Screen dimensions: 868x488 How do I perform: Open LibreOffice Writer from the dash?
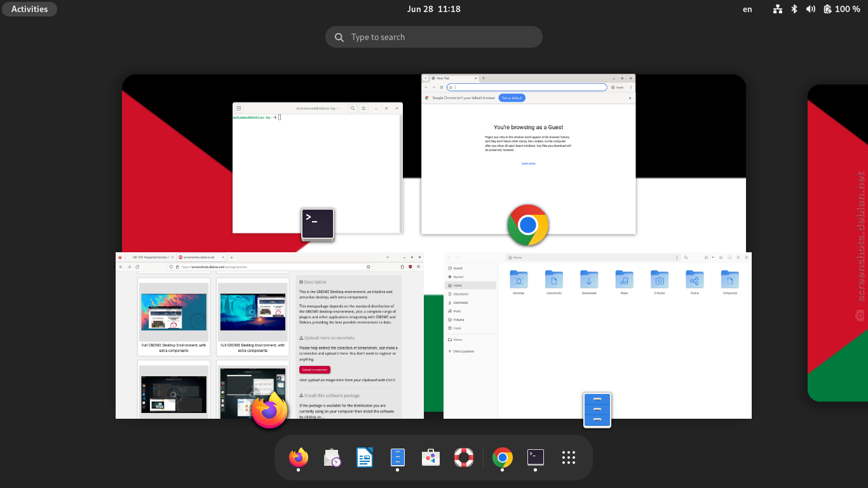[365, 457]
